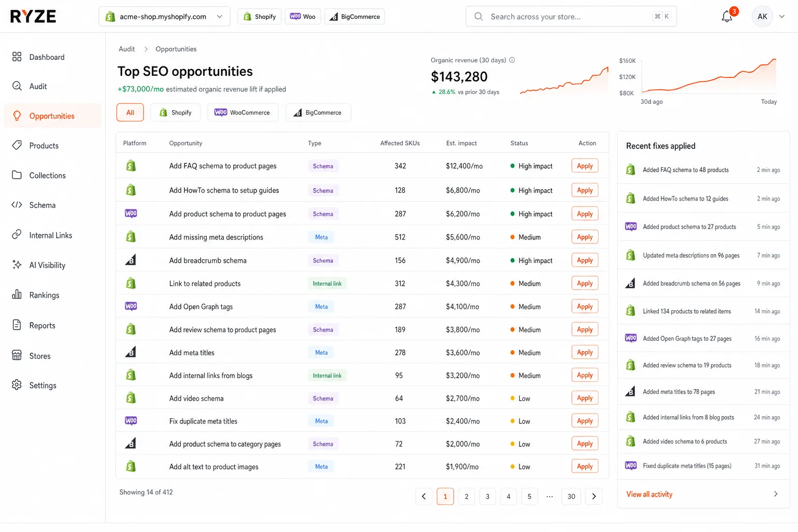The height and width of the screenshot is (532, 798).
Task: Open the Schema code brackets icon
Action: 17,205
